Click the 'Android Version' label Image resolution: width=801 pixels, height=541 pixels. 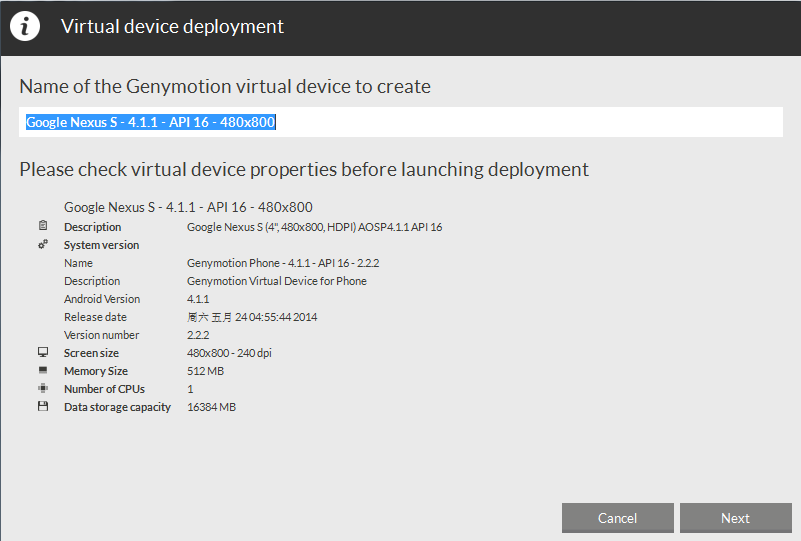pyautogui.click(x=102, y=299)
